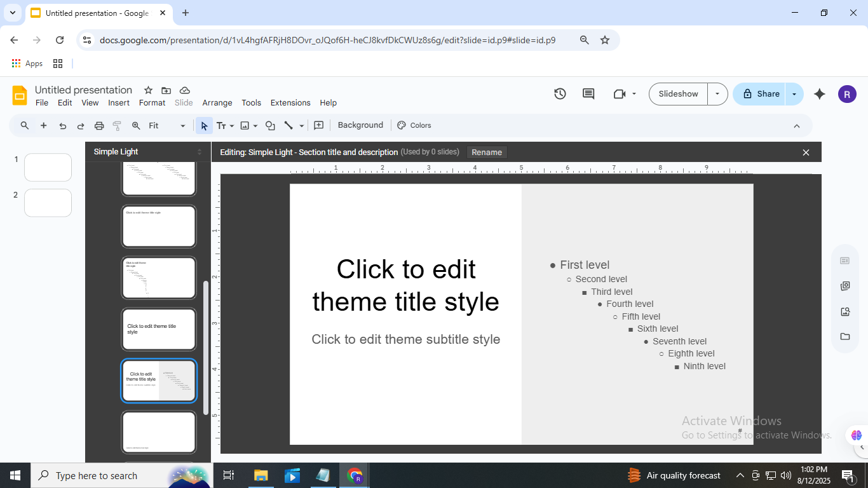868x488 pixels.
Task: Hide the menus with the chevron
Action: point(797,126)
